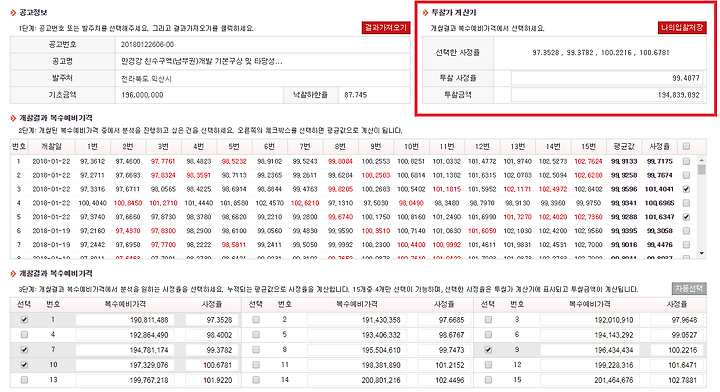The image size is (720, 392).
Task: Click the 개찰일 column header
Action: point(51,146)
